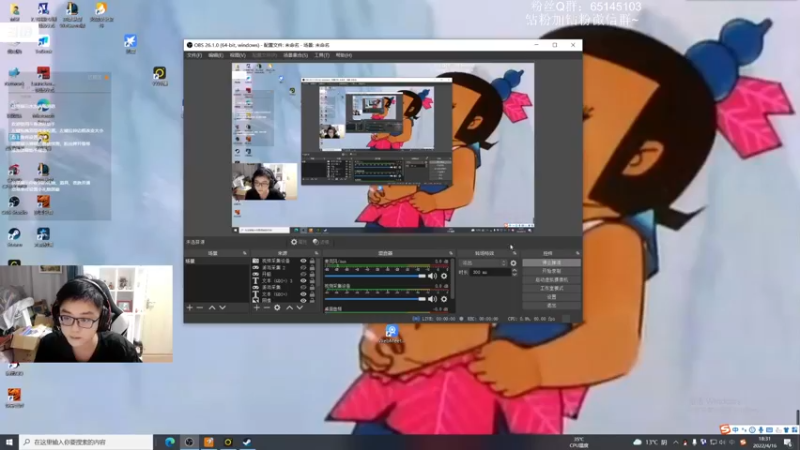Image resolution: width=800 pixels, height=450 pixels.
Task: Decrease transition duration with the down stepper
Action: (514, 274)
